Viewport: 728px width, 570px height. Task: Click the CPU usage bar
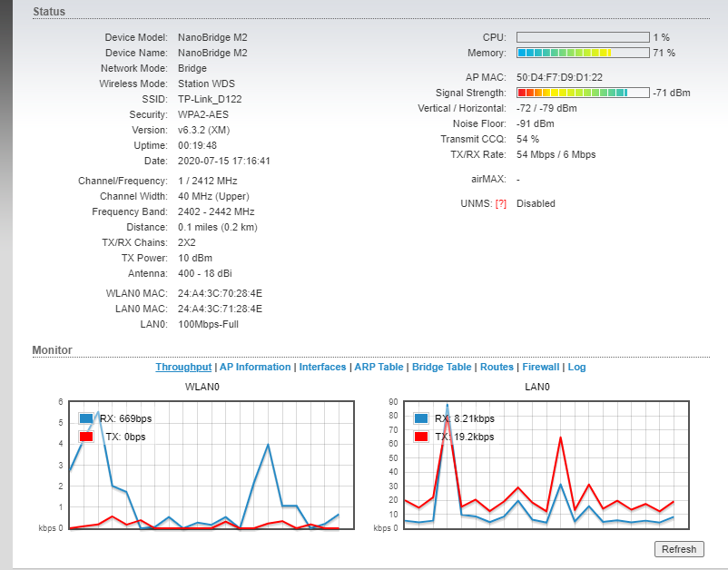tap(583, 37)
